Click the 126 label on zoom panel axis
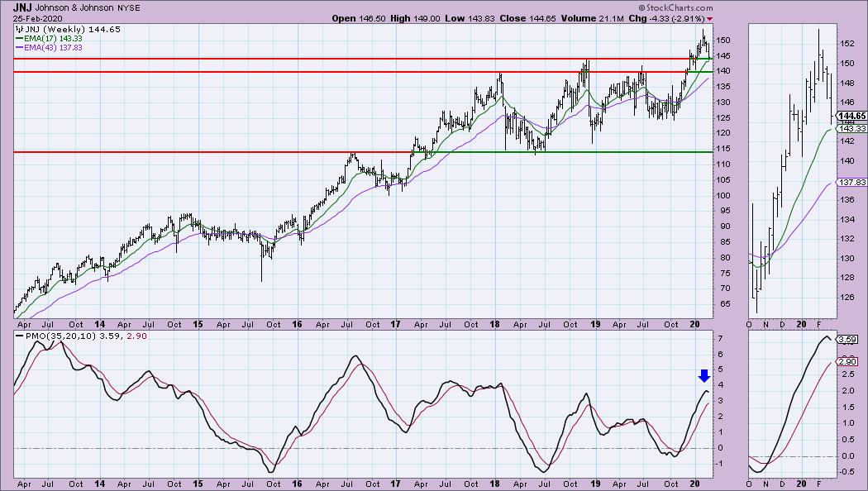This screenshot has height=491, width=868. pyautogui.click(x=847, y=298)
